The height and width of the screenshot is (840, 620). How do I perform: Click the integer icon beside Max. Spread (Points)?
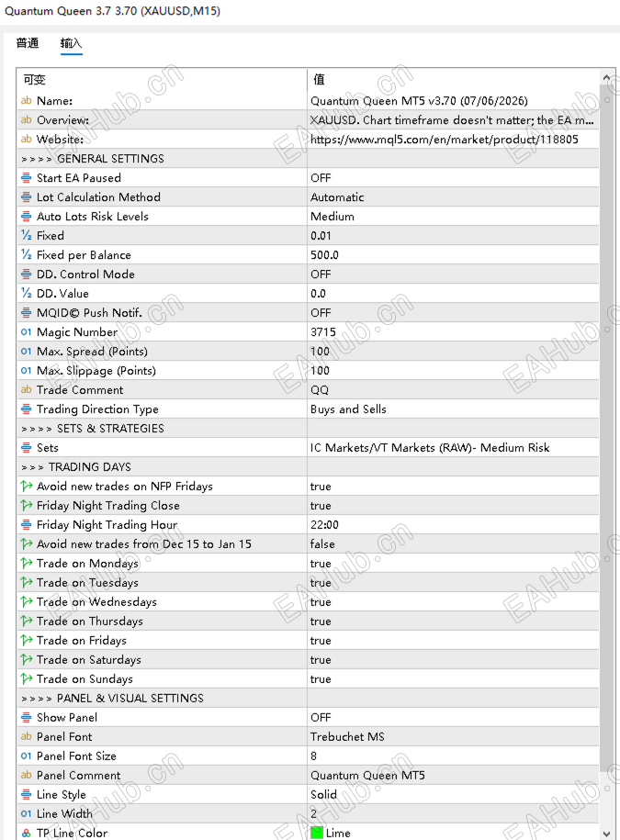tap(26, 352)
